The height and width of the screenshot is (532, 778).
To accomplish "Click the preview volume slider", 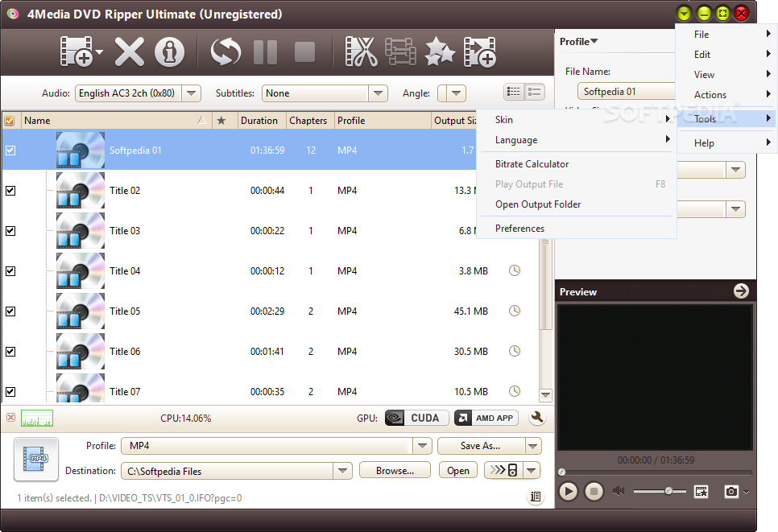I will pos(660,491).
